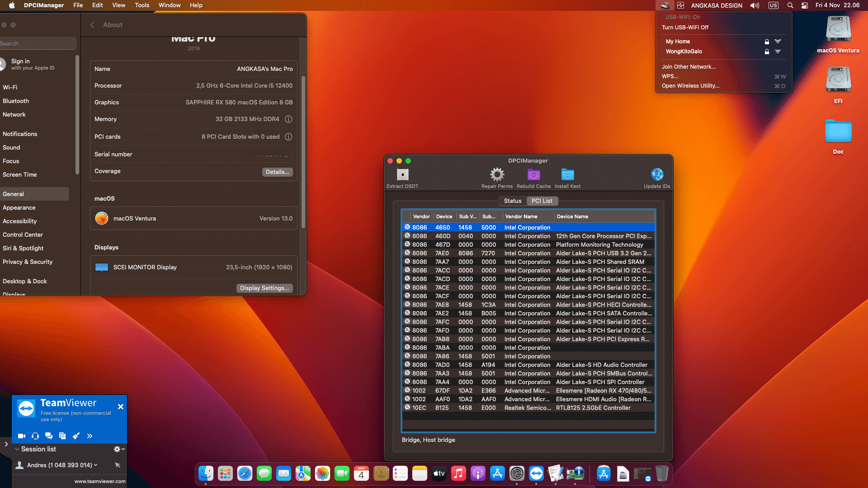Collapse the TeamViewer side panel arrow

click(x=6, y=444)
